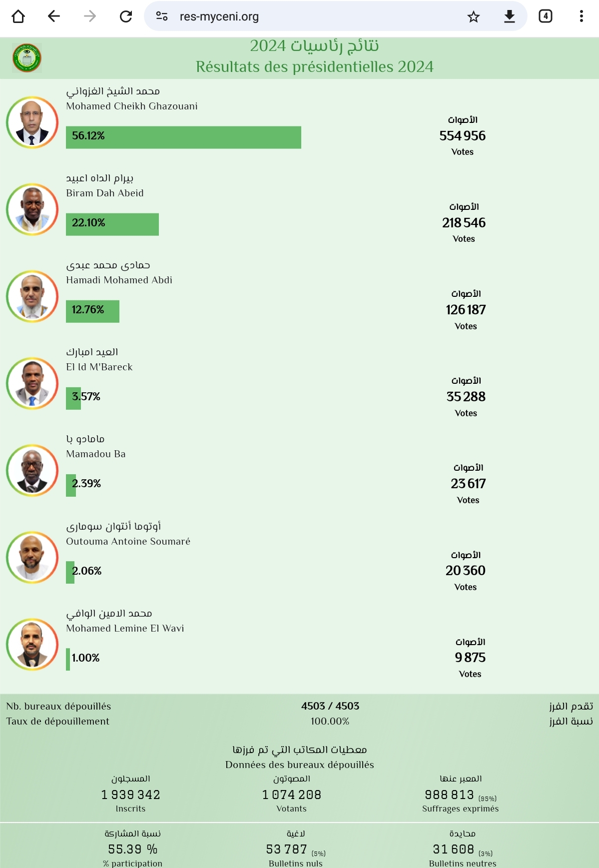Click Mohamed Cheikh Ghazouani's portrait

coord(32,122)
